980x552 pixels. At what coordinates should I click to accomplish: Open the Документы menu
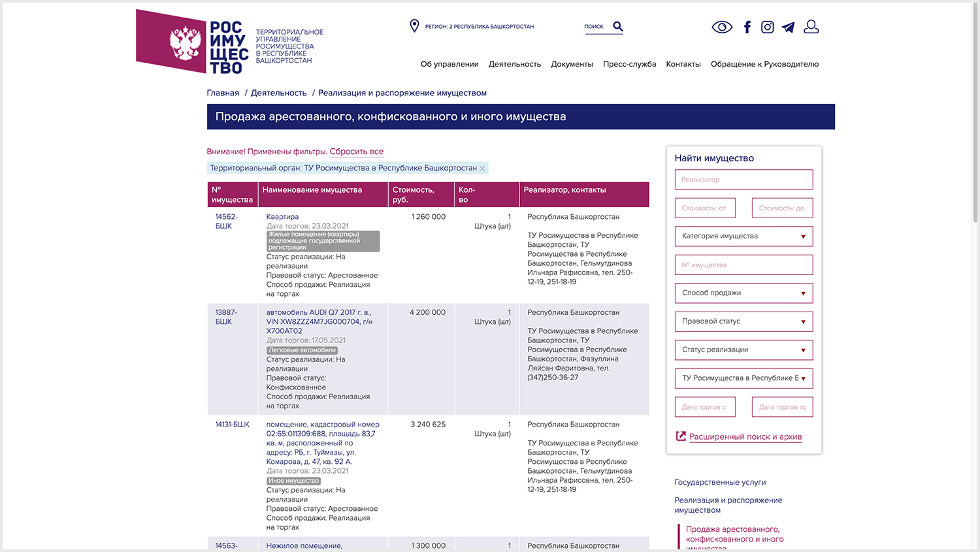pos(572,64)
